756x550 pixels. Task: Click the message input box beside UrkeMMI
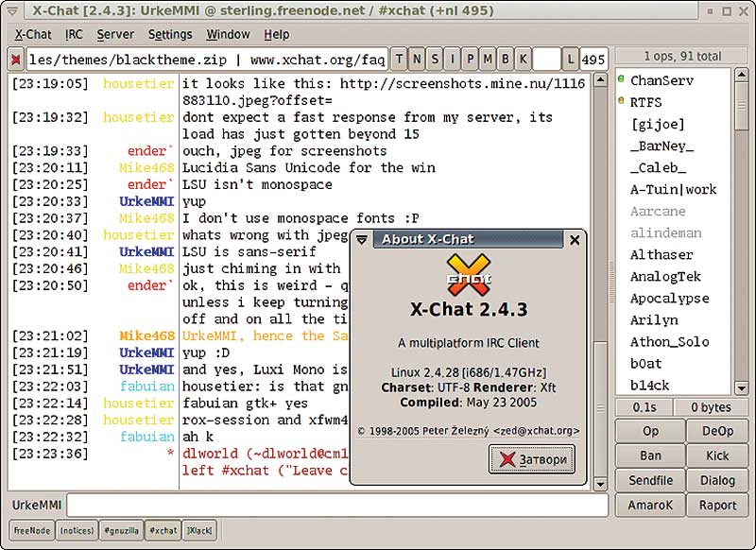[337, 505]
